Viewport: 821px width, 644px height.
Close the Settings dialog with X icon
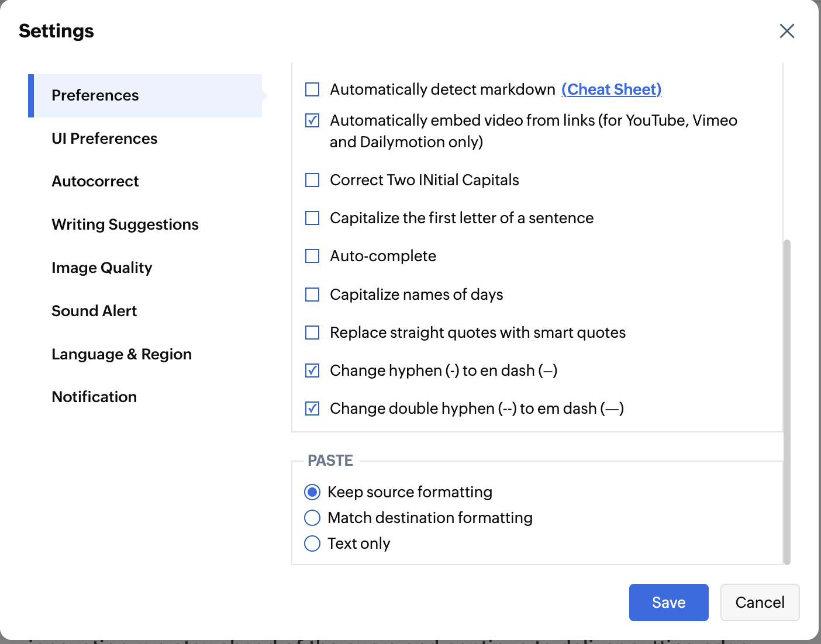tap(786, 31)
